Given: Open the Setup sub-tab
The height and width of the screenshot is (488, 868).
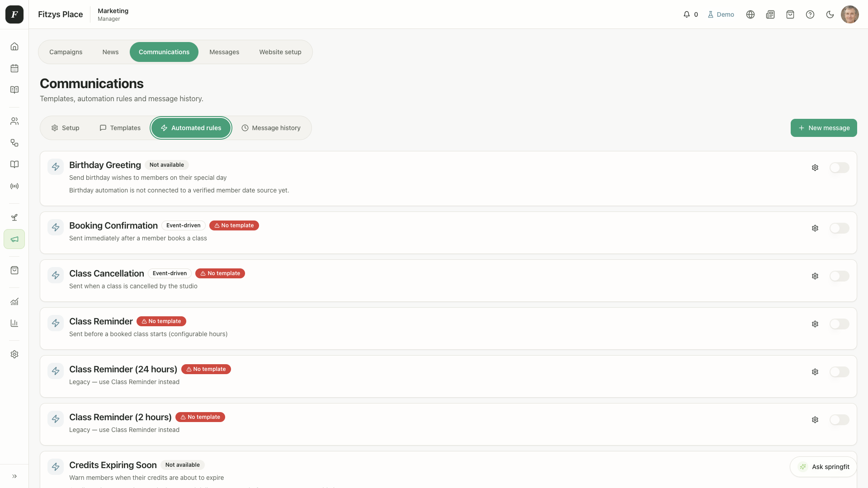Looking at the screenshot, I should (x=65, y=128).
